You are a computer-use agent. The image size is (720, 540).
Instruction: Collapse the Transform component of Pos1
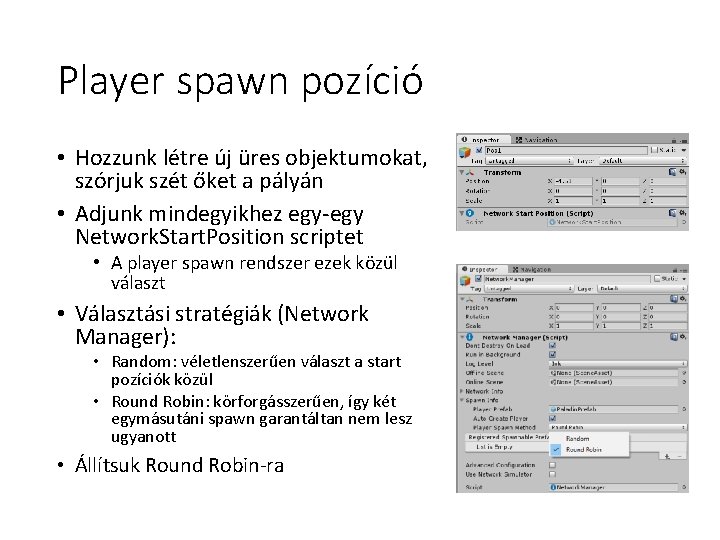point(461,172)
